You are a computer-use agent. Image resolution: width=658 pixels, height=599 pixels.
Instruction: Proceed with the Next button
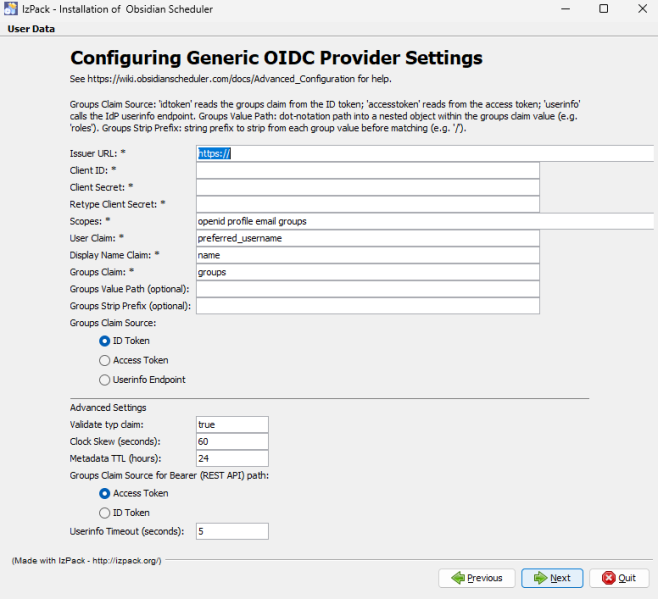(x=552, y=578)
